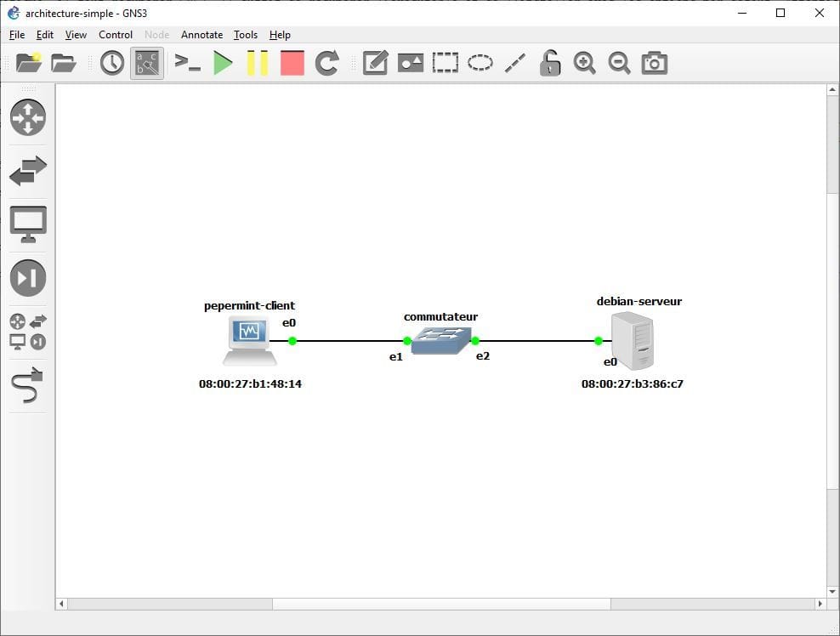840x636 pixels.
Task: Suspend all nodes with the yellow pause icon
Action: 258,62
